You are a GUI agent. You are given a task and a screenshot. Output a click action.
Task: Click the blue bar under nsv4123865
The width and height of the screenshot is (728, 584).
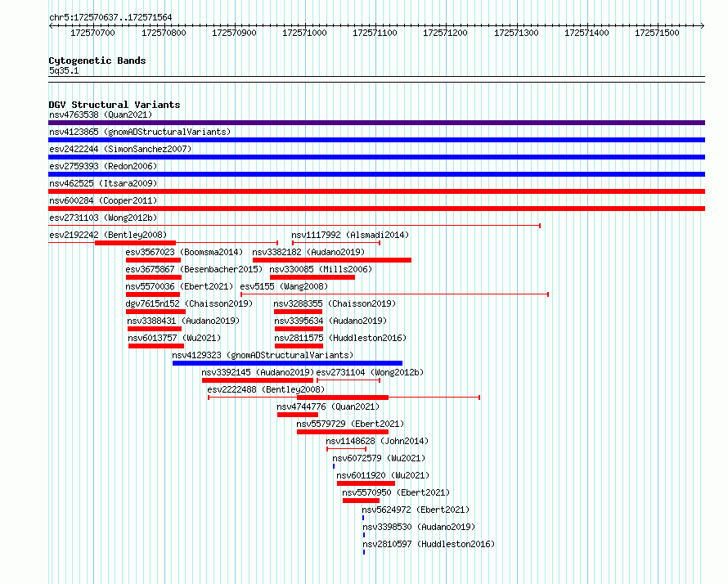(x=376, y=140)
